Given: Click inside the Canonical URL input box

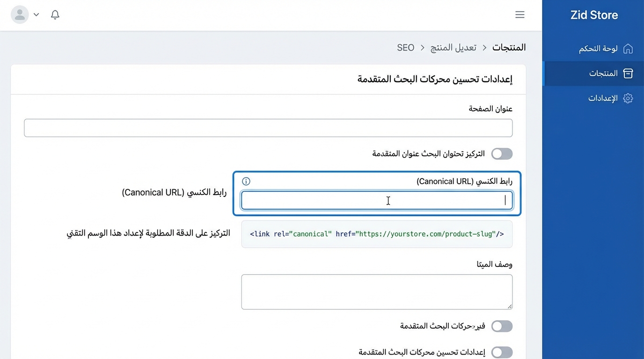Looking at the screenshot, I should pos(377,200).
